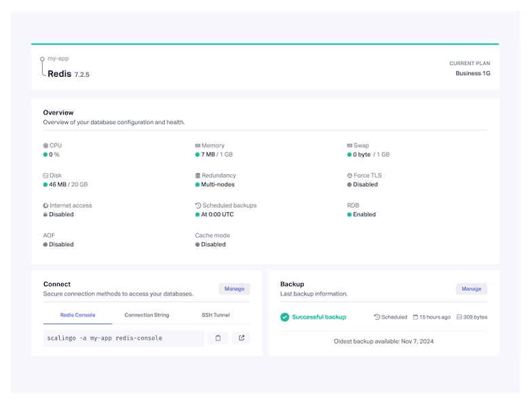Click the Connect section heading

pos(57,284)
